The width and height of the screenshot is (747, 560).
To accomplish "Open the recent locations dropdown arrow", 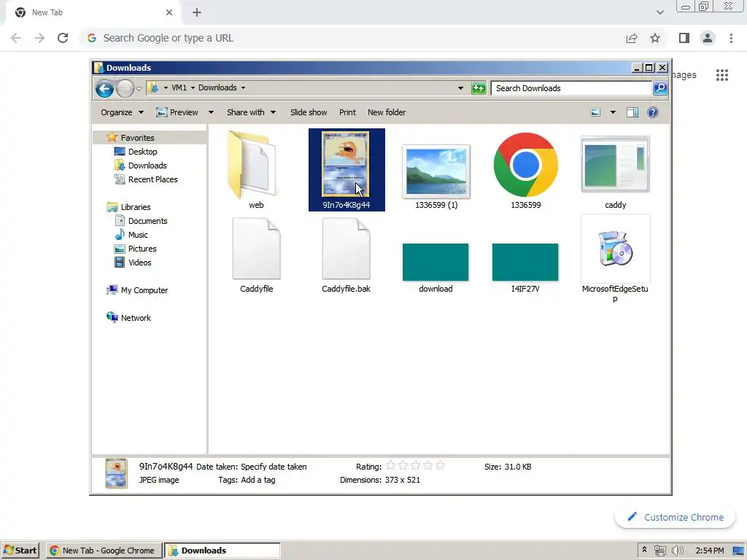I will tap(139, 88).
